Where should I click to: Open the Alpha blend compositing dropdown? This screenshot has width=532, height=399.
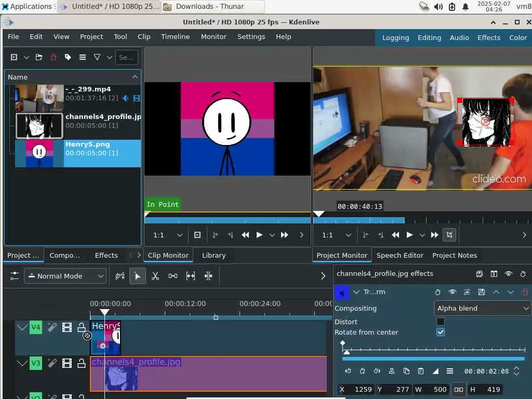pos(483,308)
